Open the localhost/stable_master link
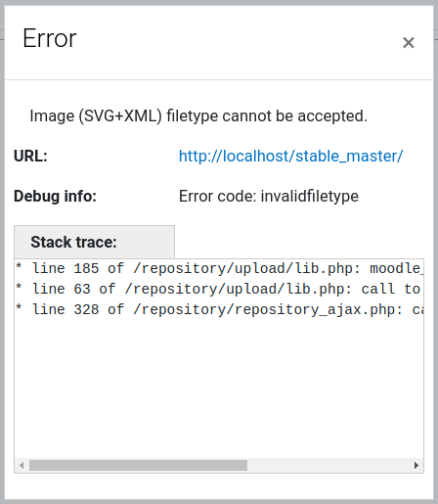Image resolution: width=438 pixels, height=504 pixels. click(x=290, y=156)
